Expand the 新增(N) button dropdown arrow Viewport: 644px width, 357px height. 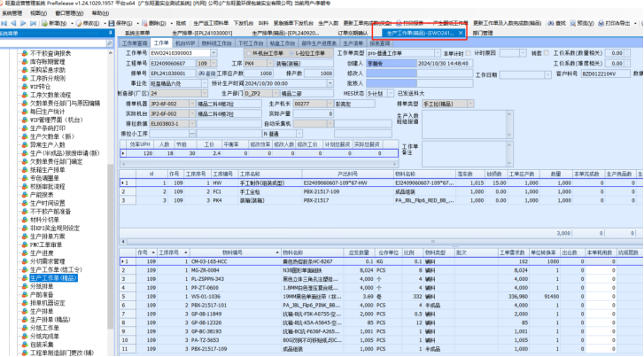[x=72, y=23]
